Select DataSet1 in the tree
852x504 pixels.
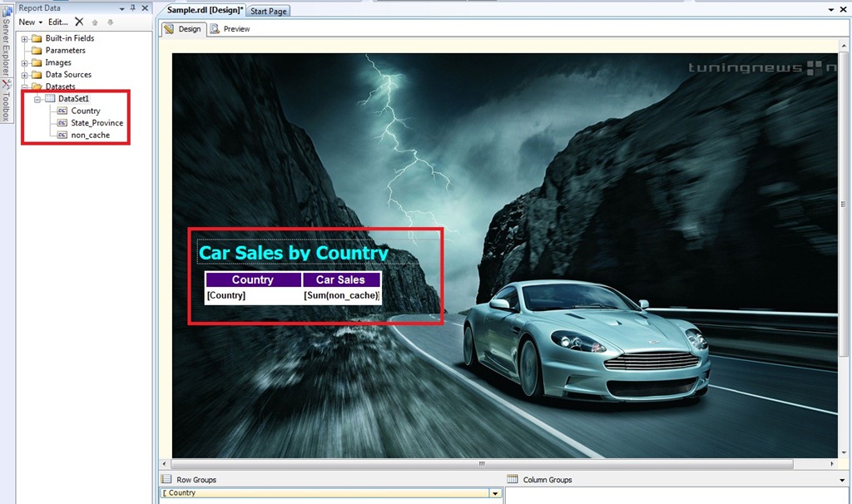(73, 99)
